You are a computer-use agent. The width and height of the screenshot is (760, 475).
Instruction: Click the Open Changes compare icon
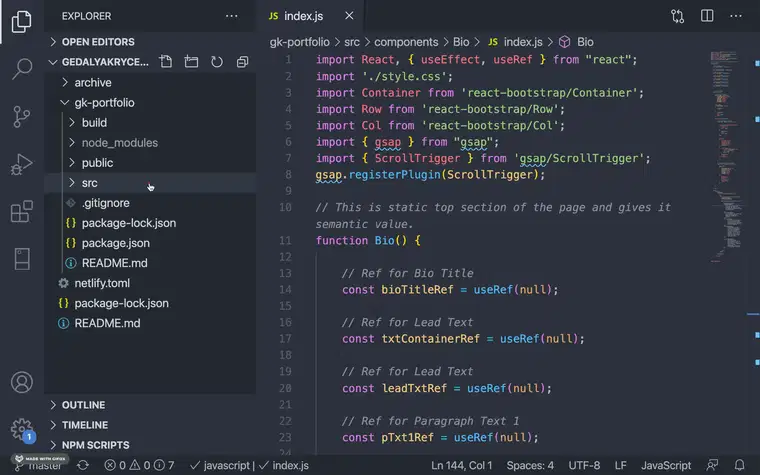point(678,16)
